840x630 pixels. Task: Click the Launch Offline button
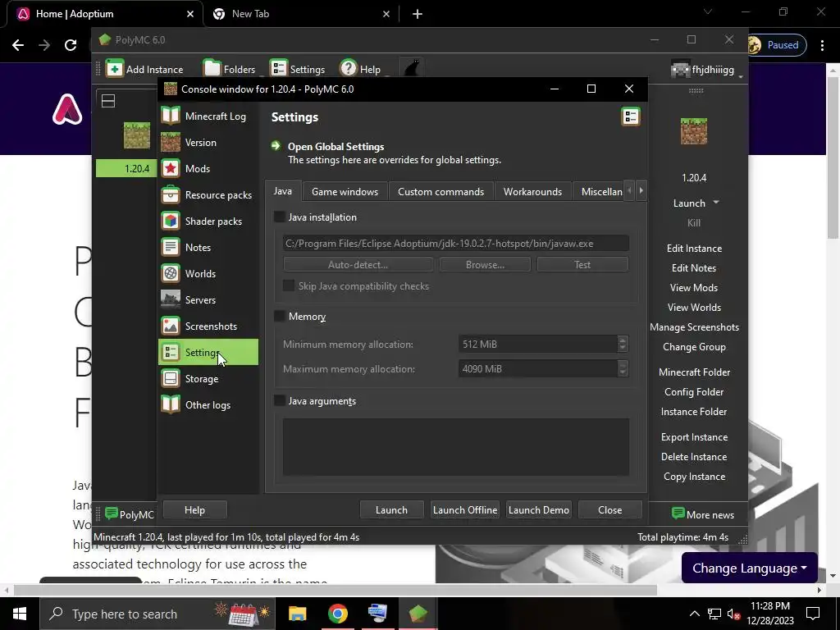465,510
